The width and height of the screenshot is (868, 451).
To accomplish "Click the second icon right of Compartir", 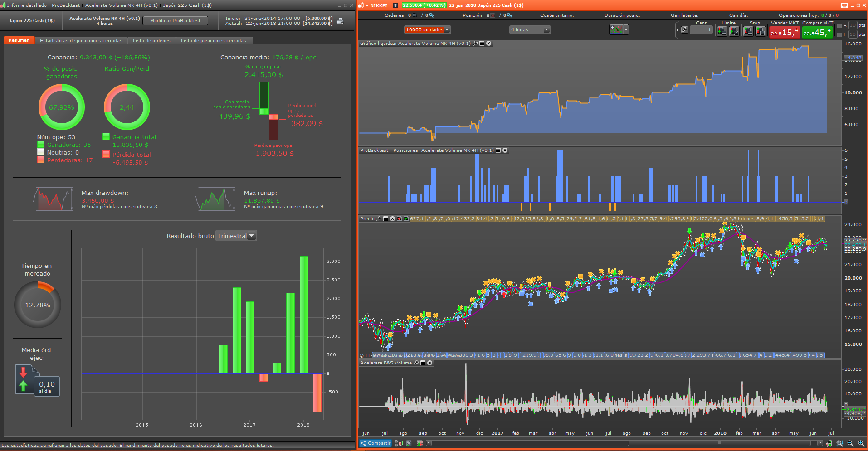I will pos(409,443).
